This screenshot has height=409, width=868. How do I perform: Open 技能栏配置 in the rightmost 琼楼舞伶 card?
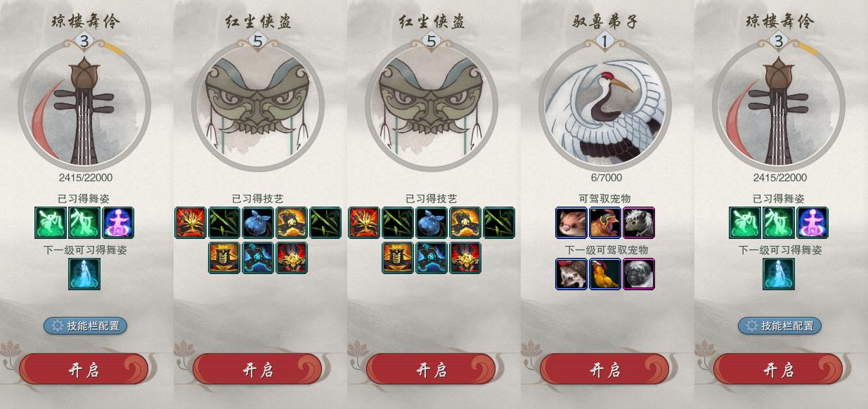click(x=780, y=325)
